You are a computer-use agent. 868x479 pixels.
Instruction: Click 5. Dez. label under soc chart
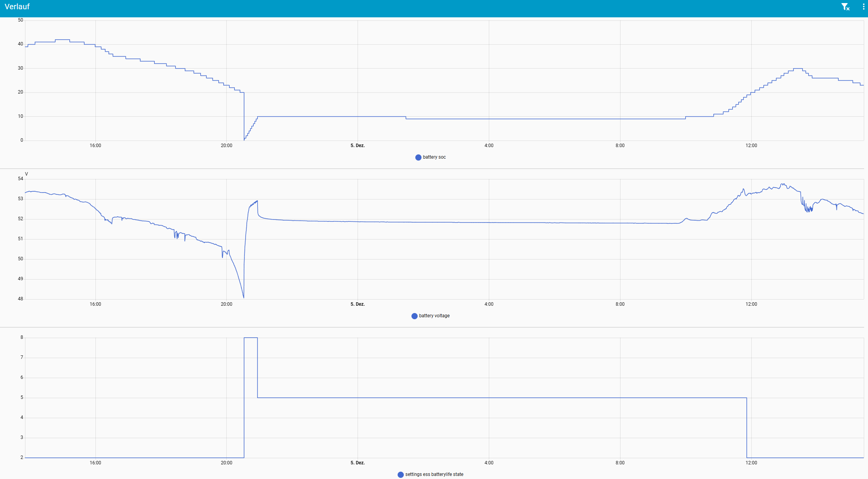coord(358,146)
